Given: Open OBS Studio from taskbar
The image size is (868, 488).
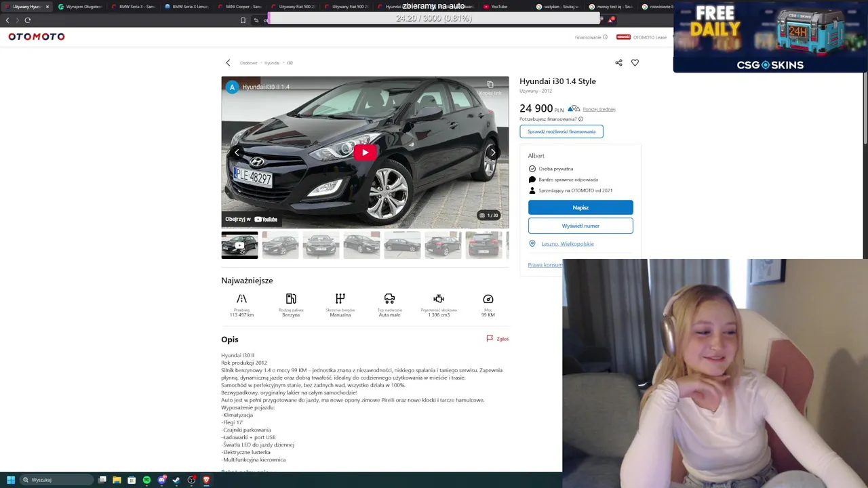Looking at the screenshot, I should click(x=192, y=480).
